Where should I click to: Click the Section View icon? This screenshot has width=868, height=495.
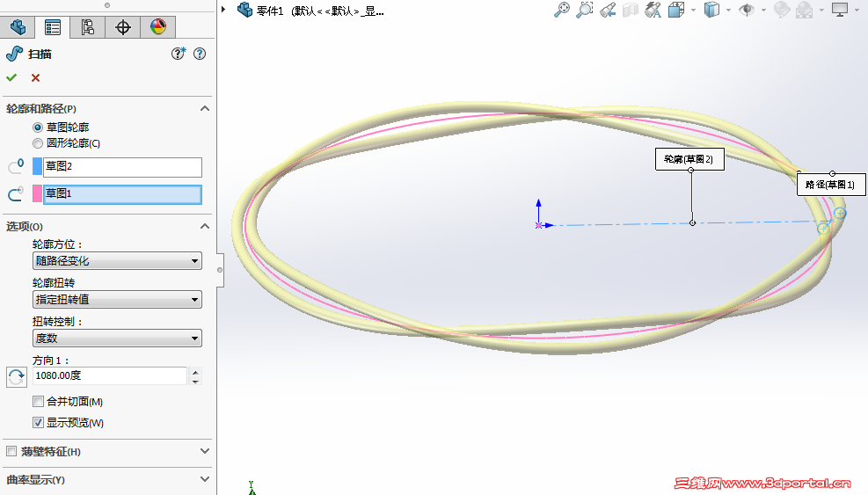click(x=631, y=10)
